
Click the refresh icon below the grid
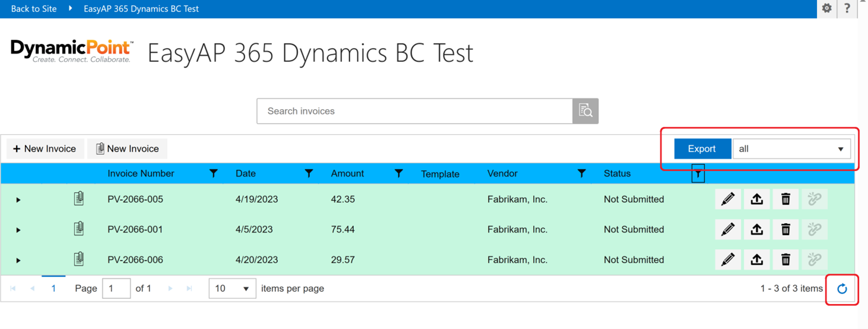click(x=842, y=289)
